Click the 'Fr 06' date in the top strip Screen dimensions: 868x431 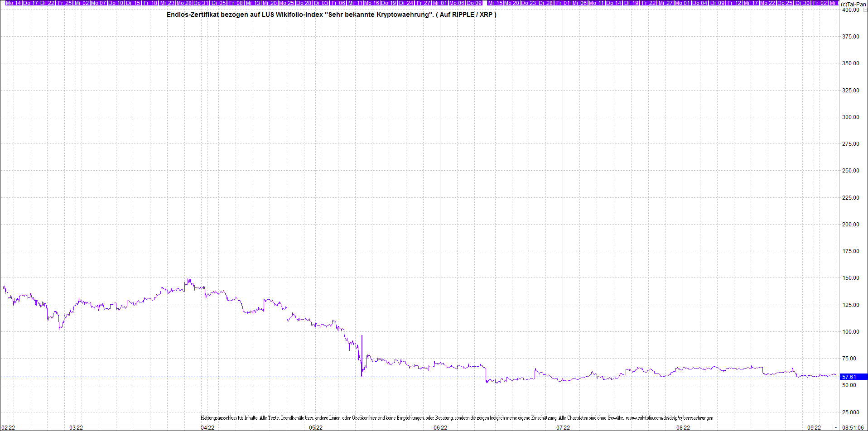tap(338, 3)
